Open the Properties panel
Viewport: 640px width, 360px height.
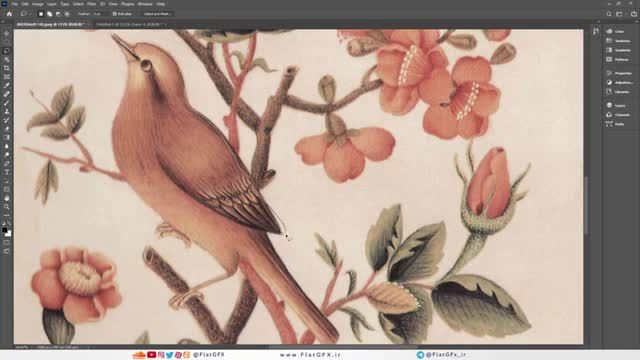(x=620, y=73)
